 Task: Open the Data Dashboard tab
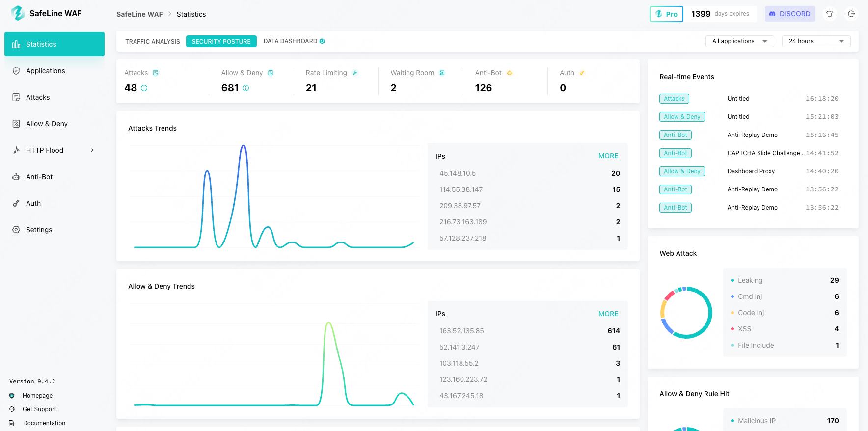click(294, 41)
